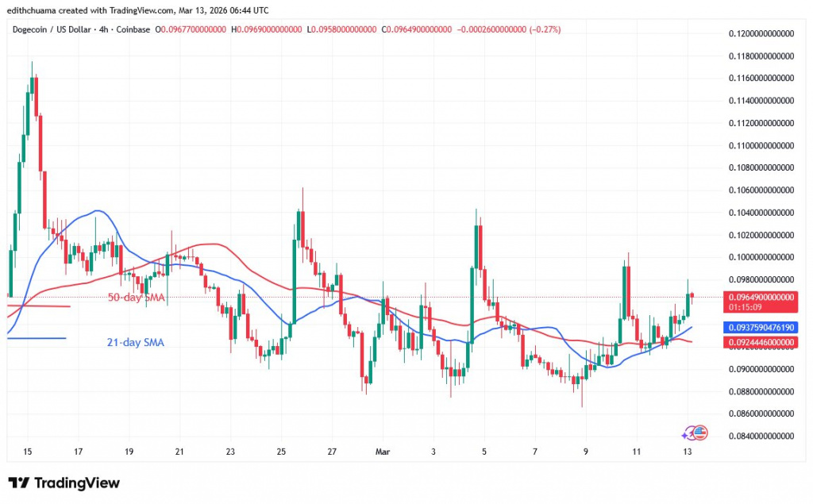Toggle the 50-day SMA indicator label
The width and height of the screenshot is (813, 504).
coord(135,296)
